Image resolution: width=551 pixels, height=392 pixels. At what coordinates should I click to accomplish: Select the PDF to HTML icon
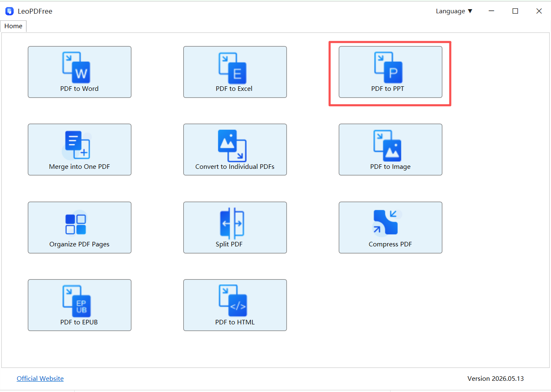tap(233, 301)
